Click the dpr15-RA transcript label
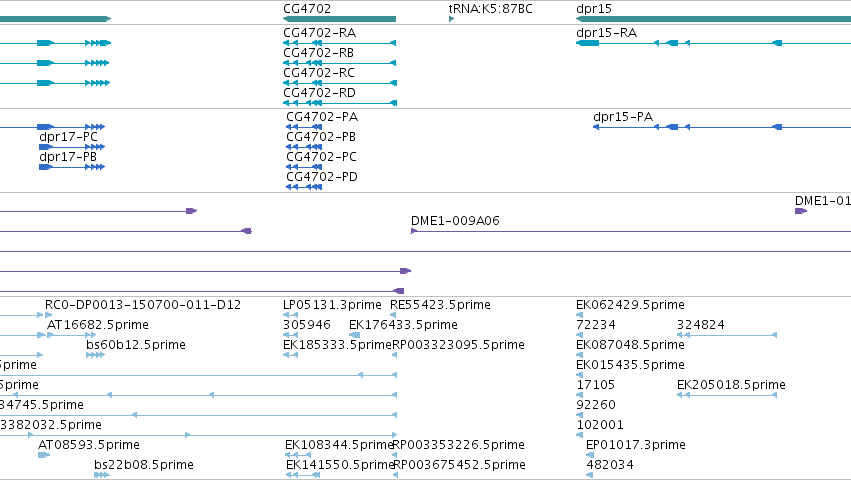This screenshot has width=851, height=480. (606, 33)
